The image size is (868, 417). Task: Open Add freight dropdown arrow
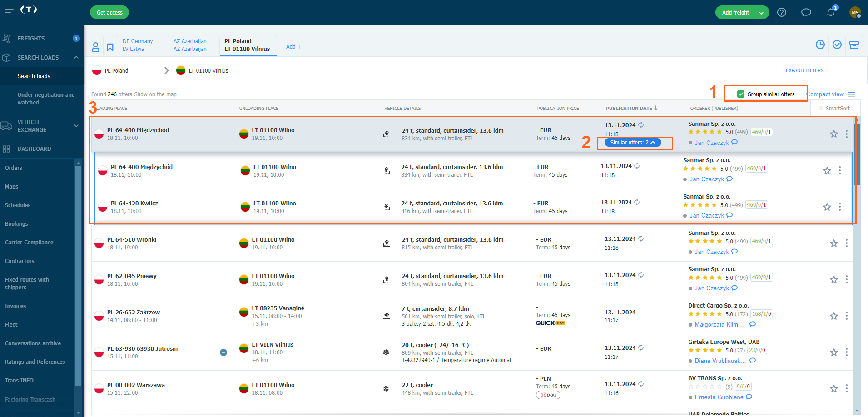[x=761, y=13]
